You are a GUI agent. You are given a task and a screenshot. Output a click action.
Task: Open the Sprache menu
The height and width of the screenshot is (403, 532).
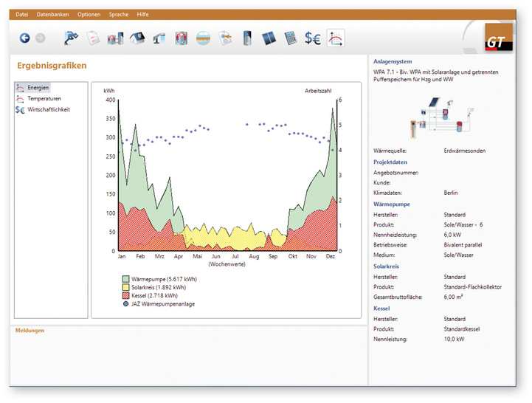point(118,15)
